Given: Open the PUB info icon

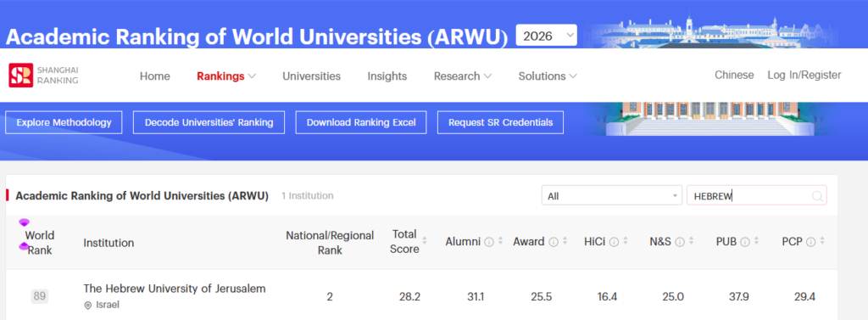Looking at the screenshot, I should pyautogui.click(x=745, y=242).
